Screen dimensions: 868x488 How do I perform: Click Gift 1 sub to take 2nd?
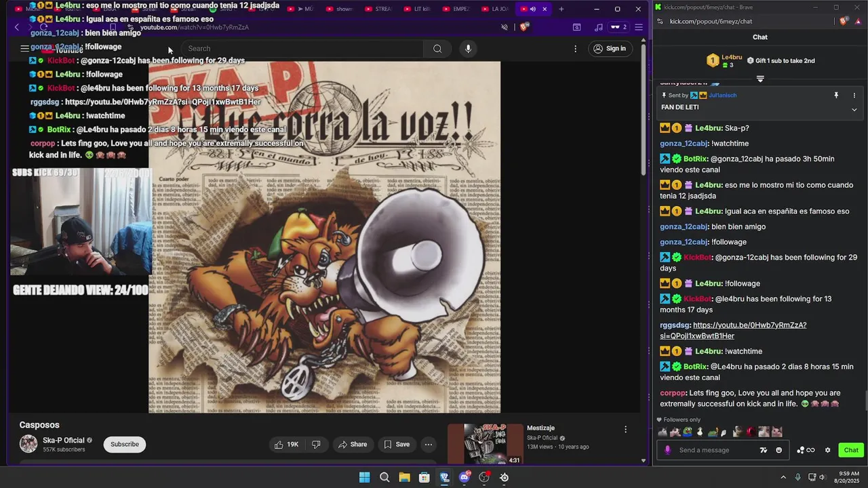click(x=781, y=61)
